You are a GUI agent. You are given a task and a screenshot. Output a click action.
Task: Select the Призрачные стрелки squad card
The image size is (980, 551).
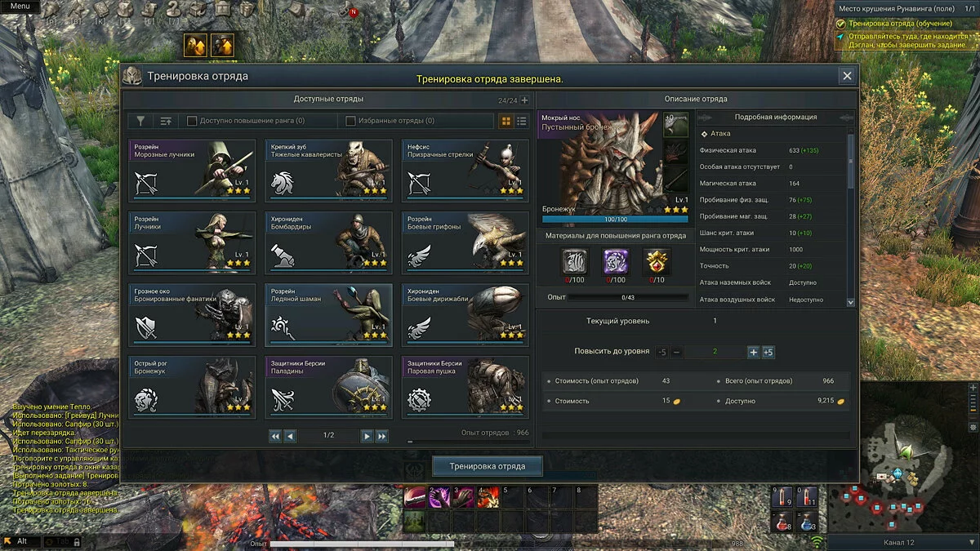pyautogui.click(x=465, y=171)
